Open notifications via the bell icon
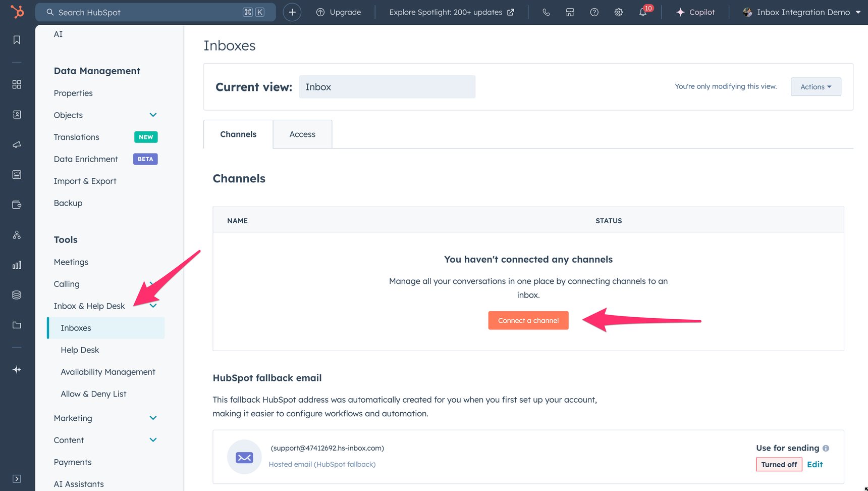 tap(643, 12)
